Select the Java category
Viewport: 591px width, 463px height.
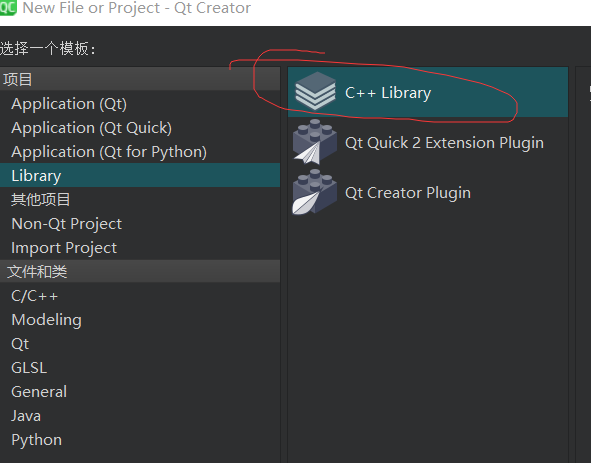(x=140, y=416)
